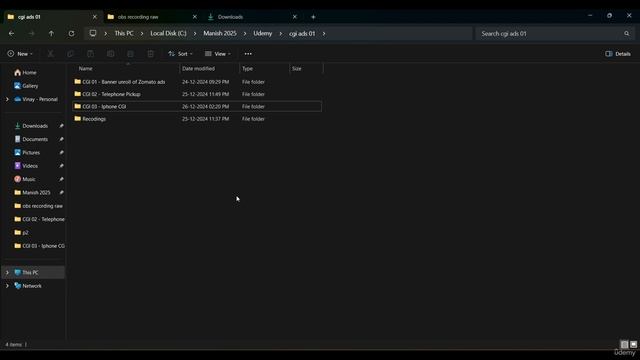Viewport: 640px width, 360px height.
Task: Select CGI 03 - Iphone CGI folder in list
Action: tap(197, 107)
